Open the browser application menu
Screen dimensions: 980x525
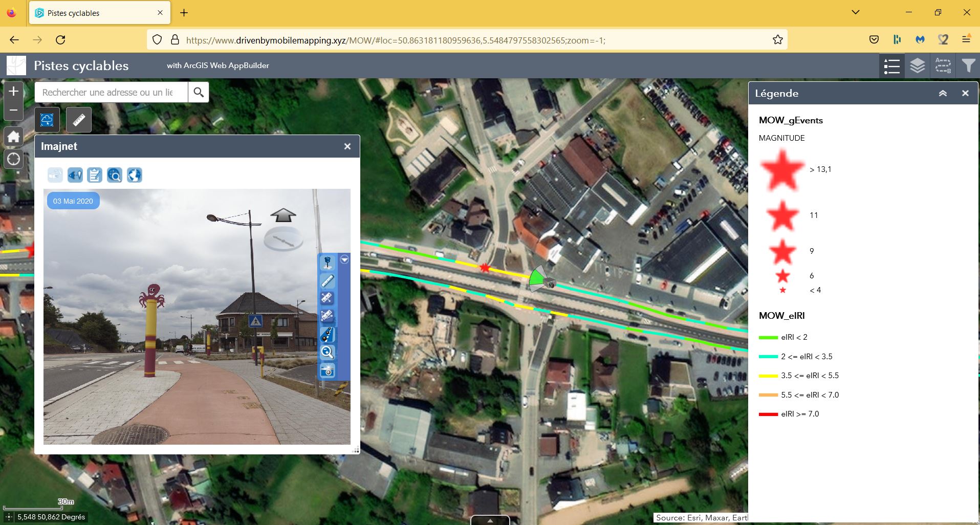tap(966, 39)
